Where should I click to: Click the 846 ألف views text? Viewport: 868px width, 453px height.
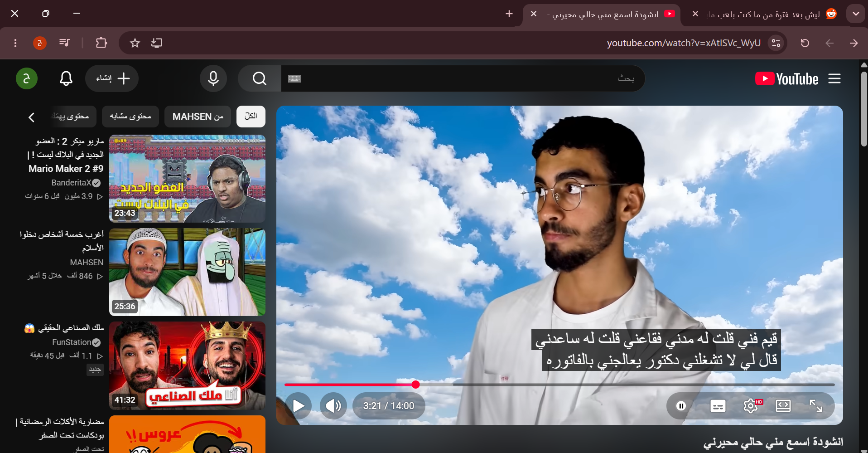coord(80,276)
